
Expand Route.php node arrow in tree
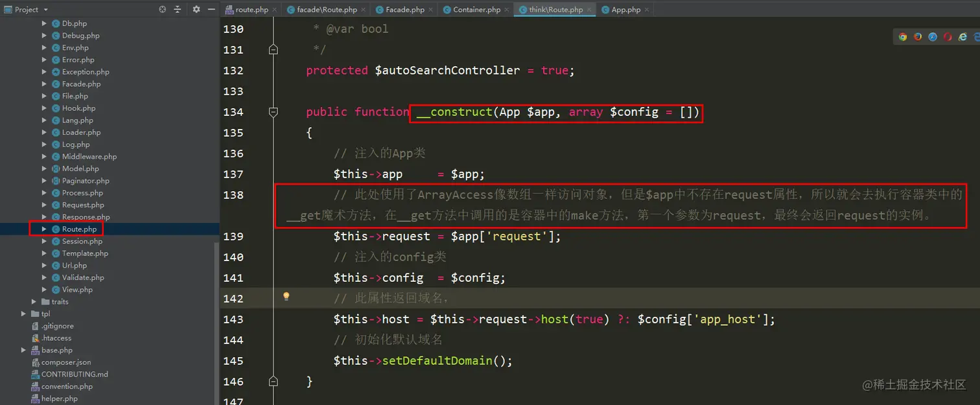[44, 229]
